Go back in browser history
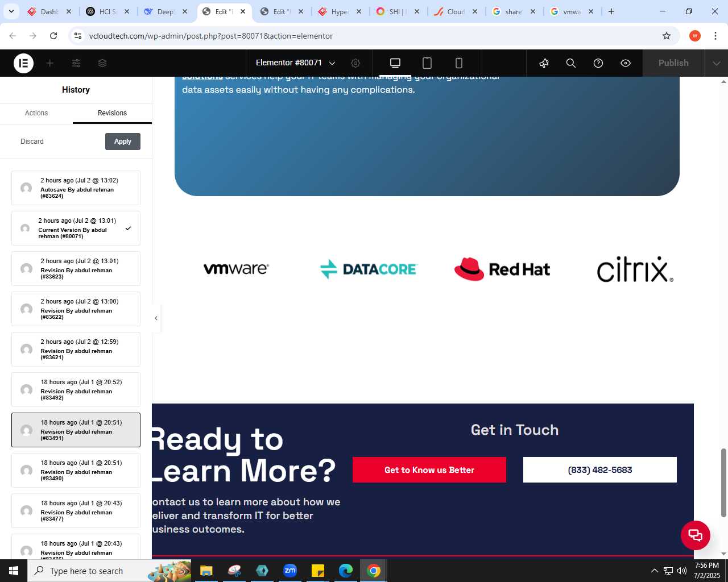Image resolution: width=728 pixels, height=582 pixels. (x=13, y=36)
